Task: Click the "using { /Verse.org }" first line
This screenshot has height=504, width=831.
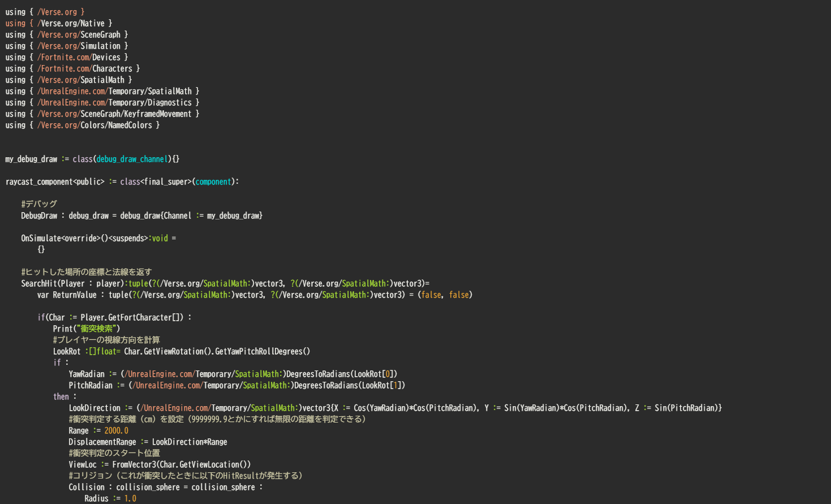Action: point(45,12)
